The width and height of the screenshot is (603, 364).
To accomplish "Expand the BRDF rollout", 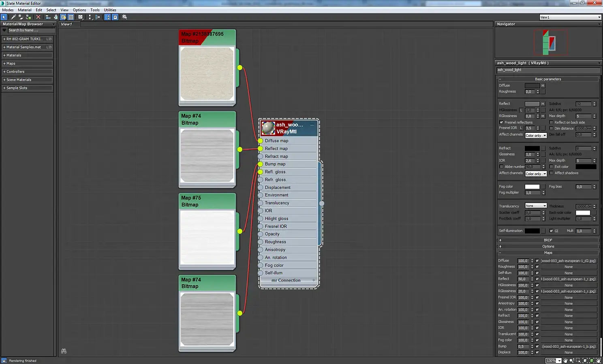I will [x=548, y=240].
